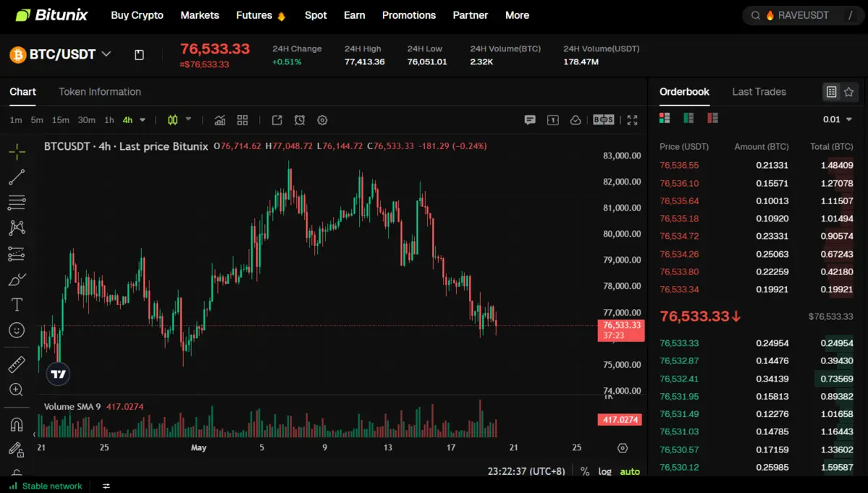Toggle auto scale on chart
This screenshot has width=868, height=493.
coord(630,471)
